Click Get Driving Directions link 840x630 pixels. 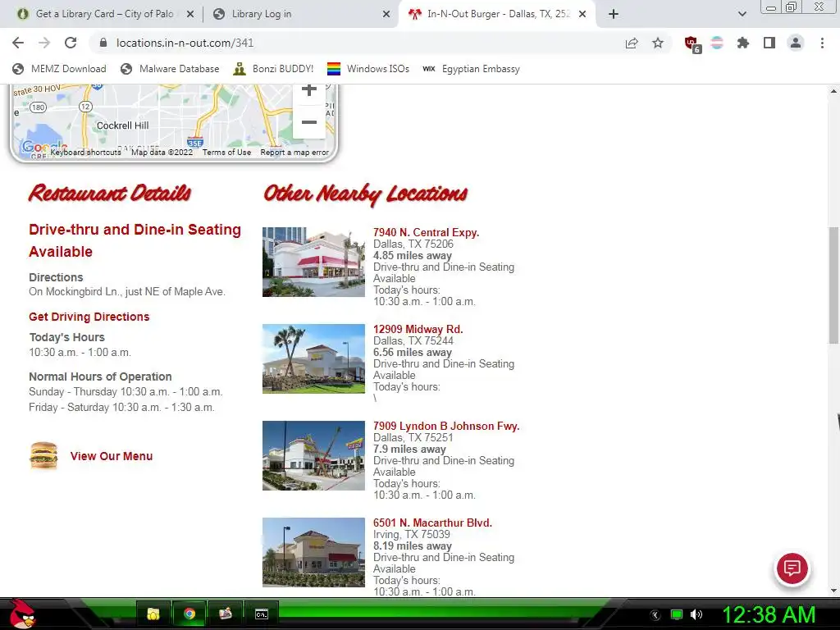point(89,317)
